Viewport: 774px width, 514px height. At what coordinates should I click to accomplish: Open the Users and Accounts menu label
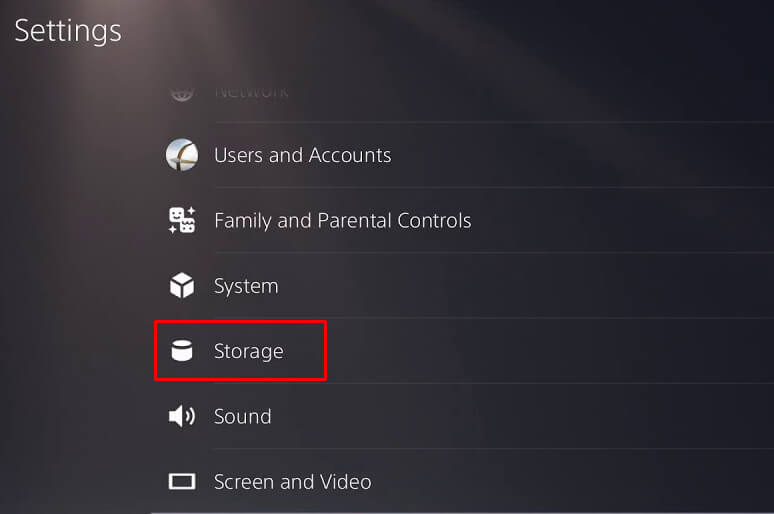pyautogui.click(x=302, y=155)
